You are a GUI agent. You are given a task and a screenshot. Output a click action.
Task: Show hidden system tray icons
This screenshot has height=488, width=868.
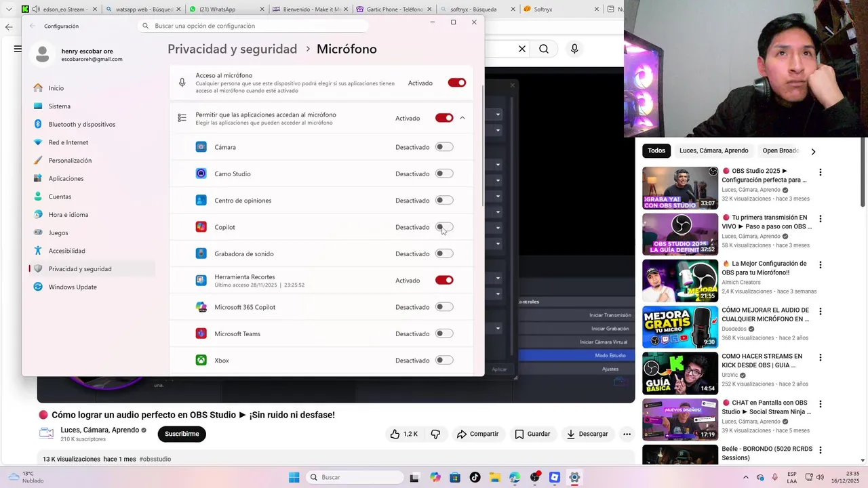coord(746,477)
